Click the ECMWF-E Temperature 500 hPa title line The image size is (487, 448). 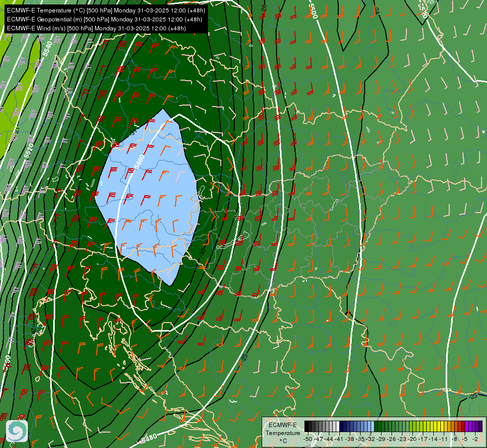click(106, 10)
